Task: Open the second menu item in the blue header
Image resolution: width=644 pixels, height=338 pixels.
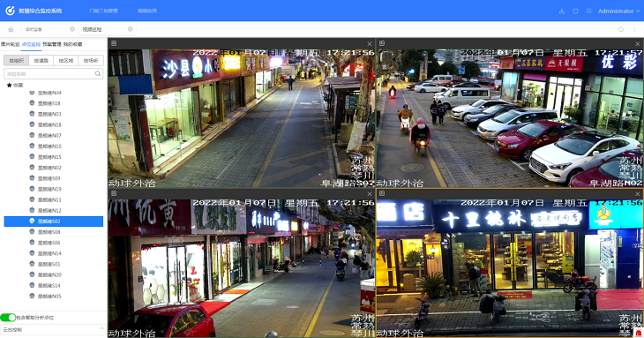Action: pyautogui.click(x=147, y=11)
